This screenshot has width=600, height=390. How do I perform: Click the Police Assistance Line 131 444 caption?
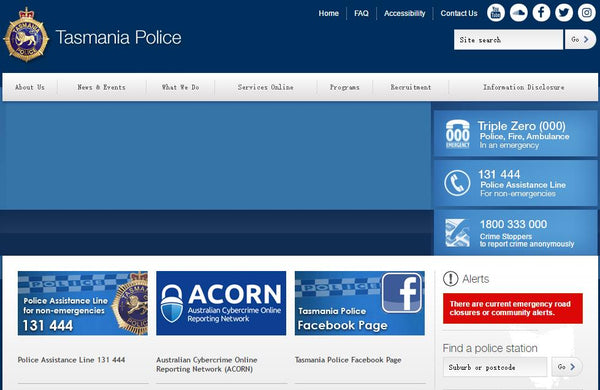point(72,360)
